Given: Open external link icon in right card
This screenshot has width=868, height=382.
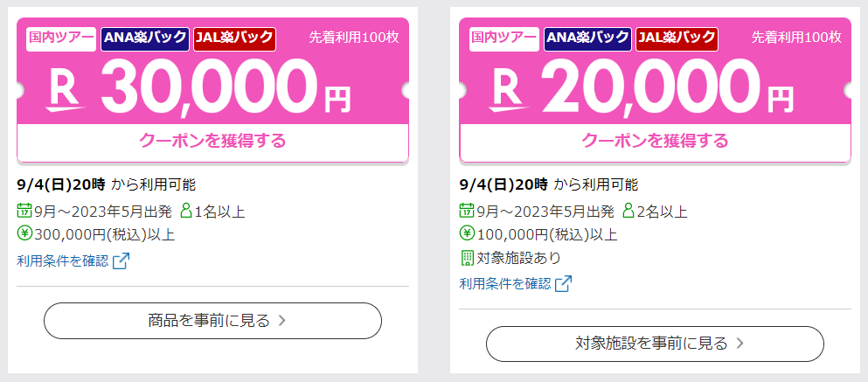Looking at the screenshot, I should click(563, 284).
